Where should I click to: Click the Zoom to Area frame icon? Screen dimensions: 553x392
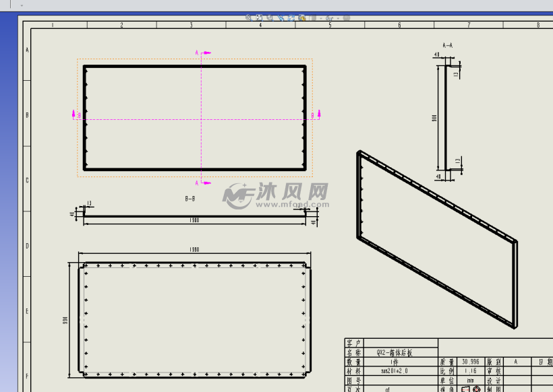point(258,18)
